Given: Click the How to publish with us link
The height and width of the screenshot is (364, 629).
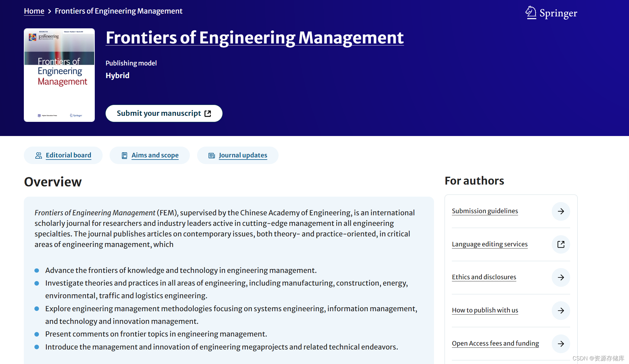Looking at the screenshot, I should pyautogui.click(x=485, y=310).
